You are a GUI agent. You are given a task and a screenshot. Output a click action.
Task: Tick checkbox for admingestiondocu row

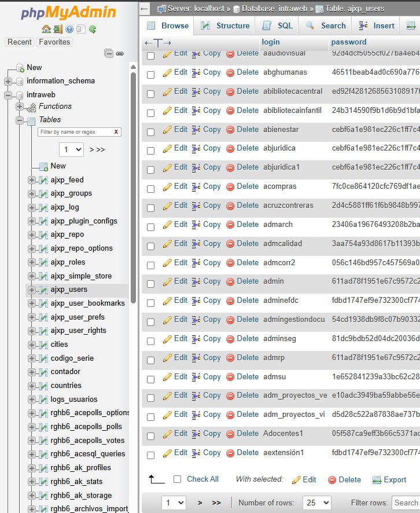point(150,323)
